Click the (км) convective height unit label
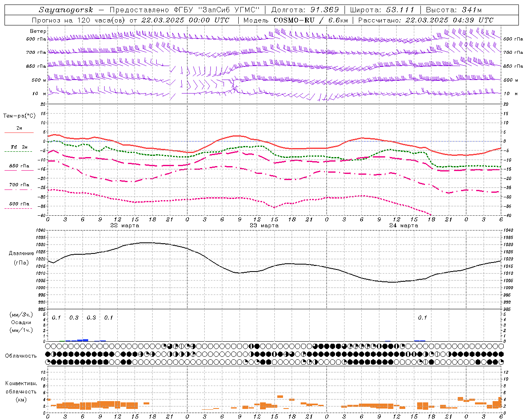This screenshot has width=525, height=420. [x=21, y=399]
